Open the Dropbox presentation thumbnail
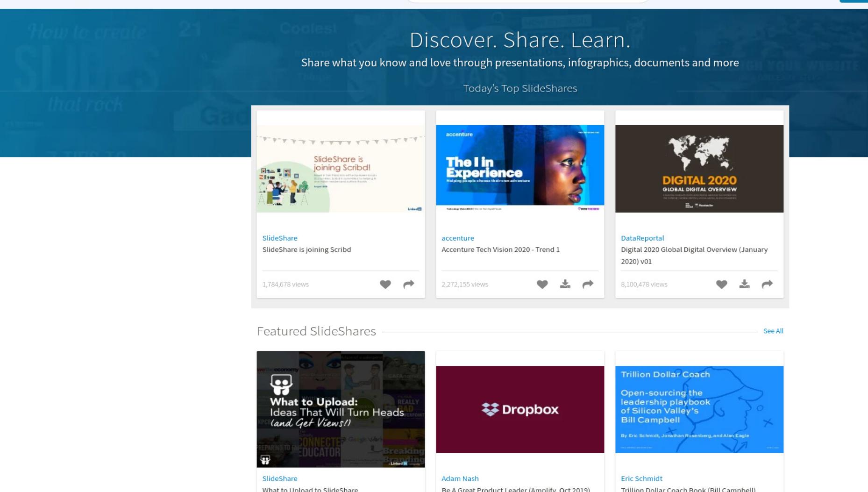Screen dimensions: 868x492 (520, 409)
